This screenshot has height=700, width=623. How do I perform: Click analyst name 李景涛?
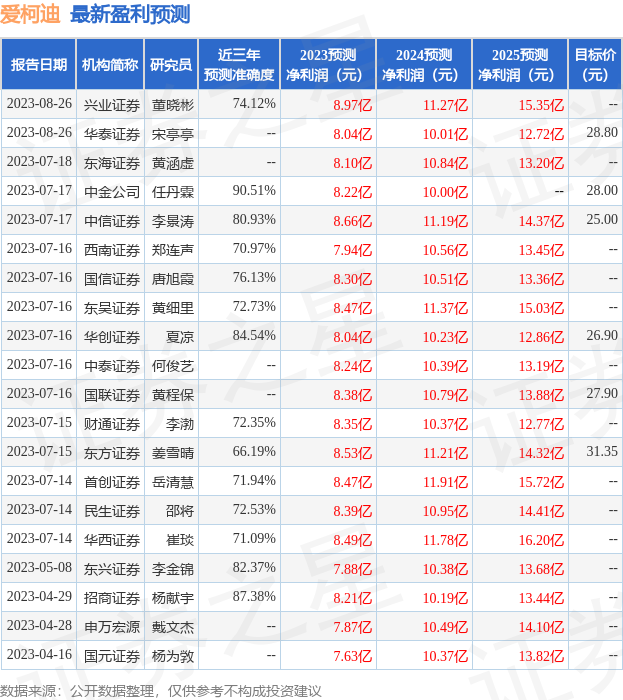(173, 221)
